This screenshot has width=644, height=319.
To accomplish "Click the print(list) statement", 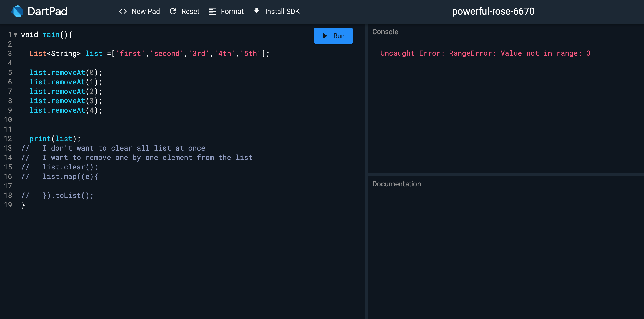I will pos(55,139).
